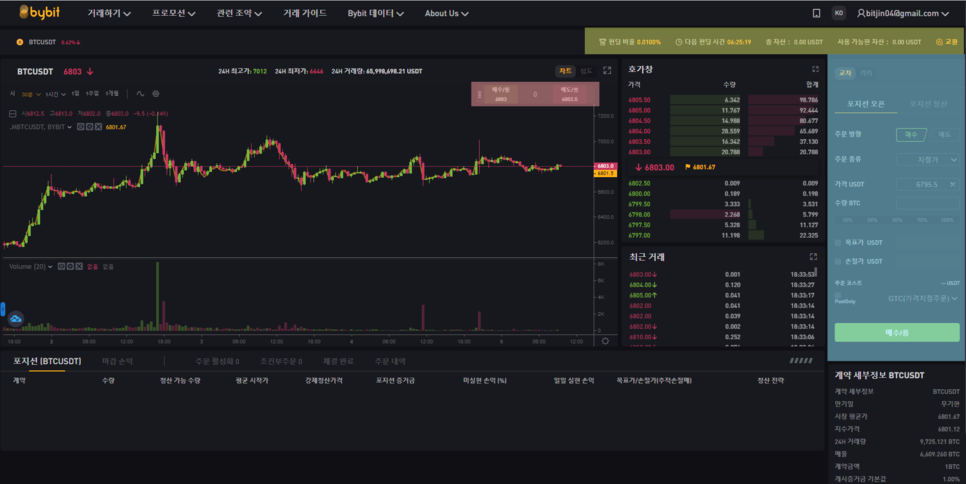Open the 포지션 (BTCUSDT) tab
The width and height of the screenshot is (966, 484).
(x=47, y=361)
